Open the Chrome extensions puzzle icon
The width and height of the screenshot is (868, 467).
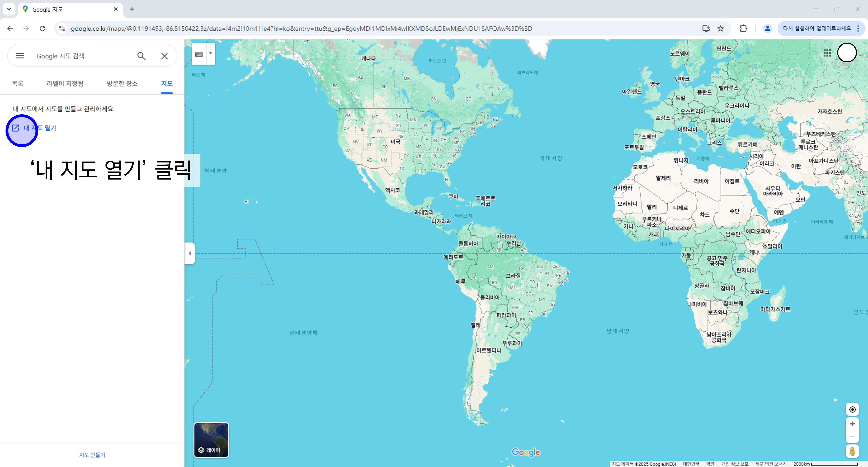743,28
